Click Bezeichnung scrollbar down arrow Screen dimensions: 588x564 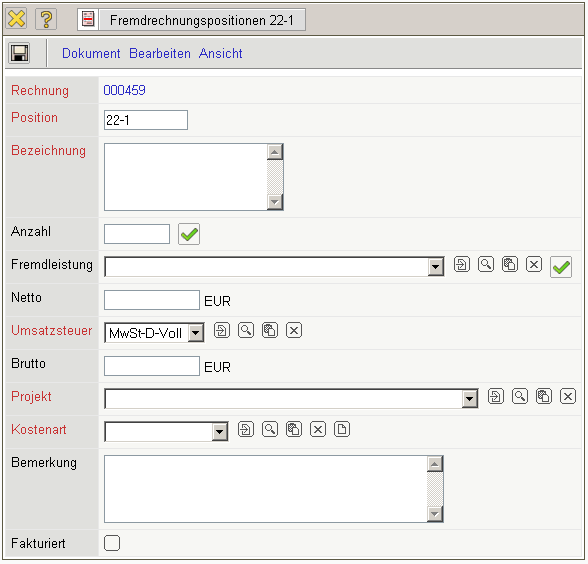(x=275, y=202)
